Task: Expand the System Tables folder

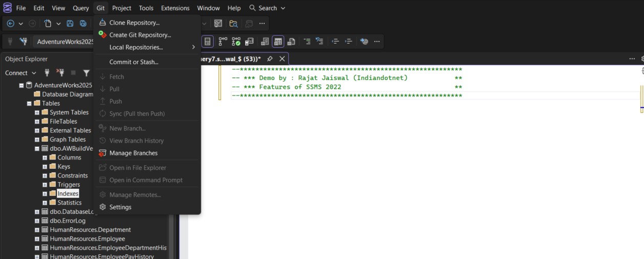Action: (37, 112)
